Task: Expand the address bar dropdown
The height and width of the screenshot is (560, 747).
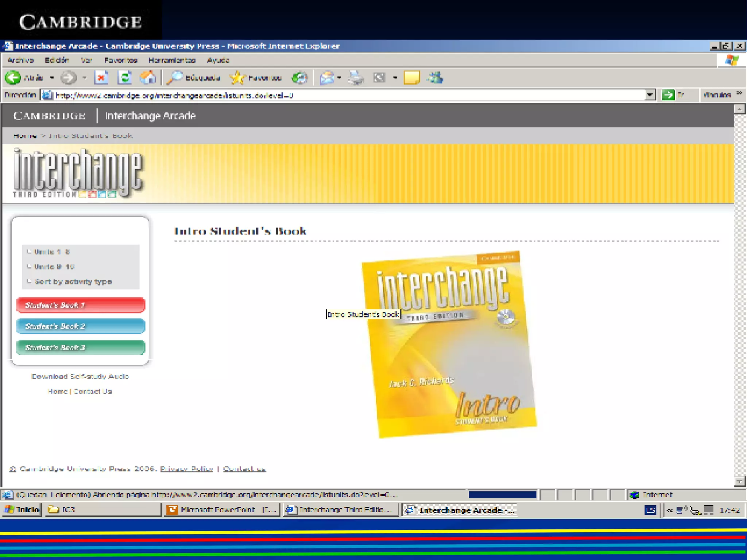Action: point(650,95)
